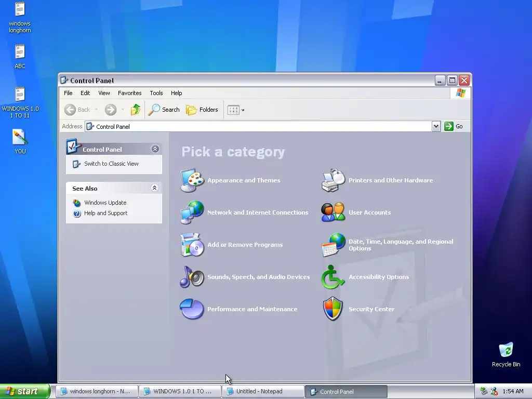Collapse the See Also sidebar section
This screenshot has width=532, height=399.
pos(154,188)
